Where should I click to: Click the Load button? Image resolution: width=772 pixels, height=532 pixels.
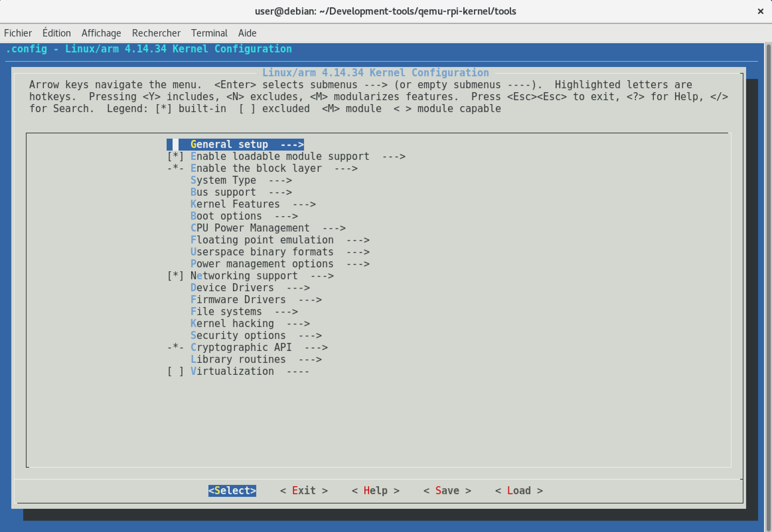click(519, 491)
